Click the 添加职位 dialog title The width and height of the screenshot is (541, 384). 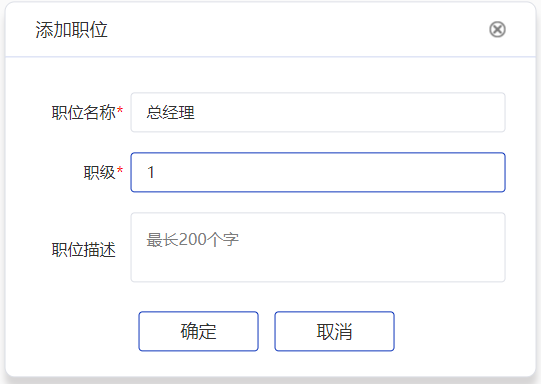(71, 30)
